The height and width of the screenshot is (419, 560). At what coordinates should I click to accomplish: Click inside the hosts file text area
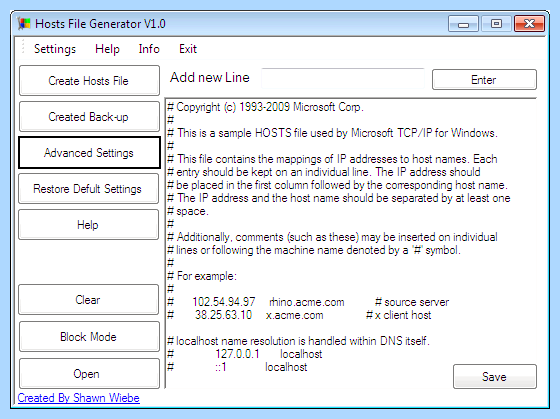click(351, 243)
